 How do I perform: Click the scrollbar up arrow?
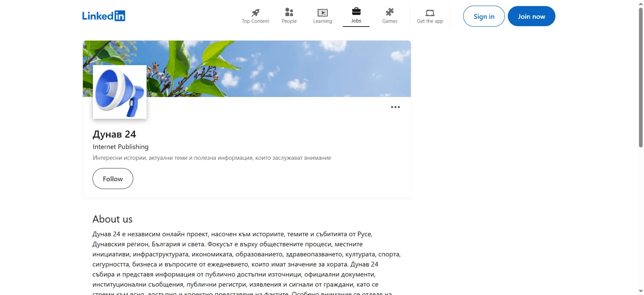click(641, 4)
